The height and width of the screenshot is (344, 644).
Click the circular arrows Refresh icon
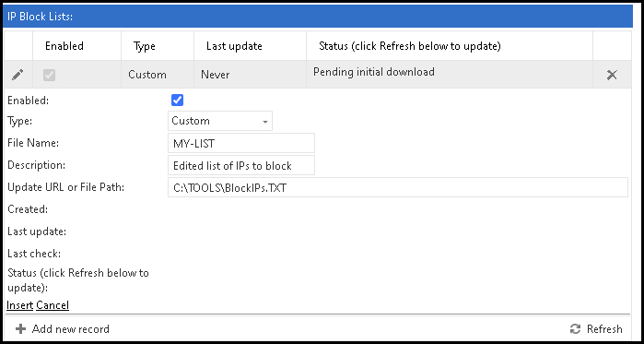tap(576, 329)
